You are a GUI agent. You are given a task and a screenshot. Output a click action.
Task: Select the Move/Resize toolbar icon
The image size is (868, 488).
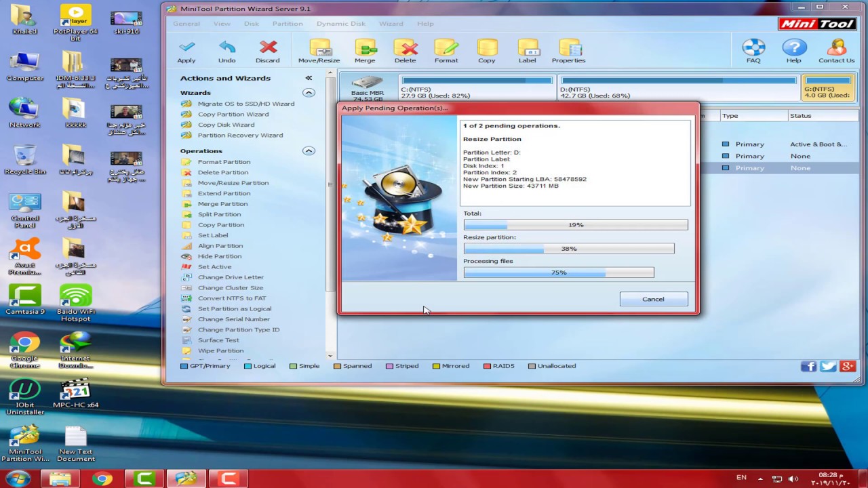(x=319, y=51)
